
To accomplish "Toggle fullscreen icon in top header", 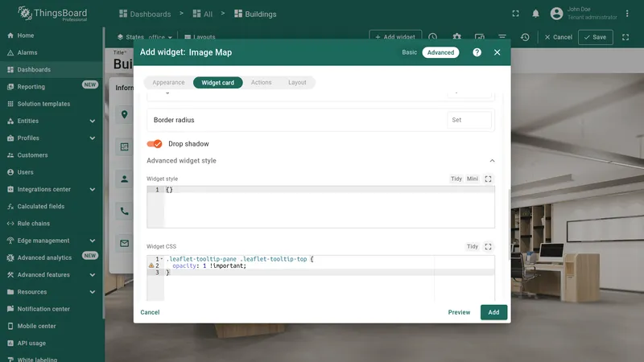I will click(515, 14).
